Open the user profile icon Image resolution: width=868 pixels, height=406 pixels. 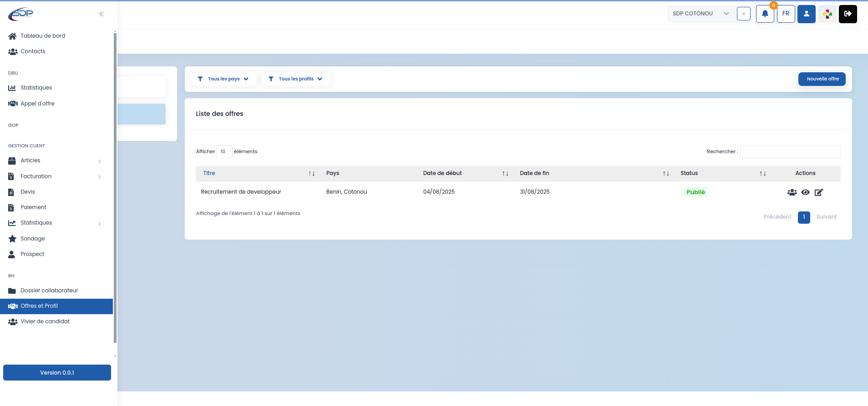pyautogui.click(x=806, y=14)
